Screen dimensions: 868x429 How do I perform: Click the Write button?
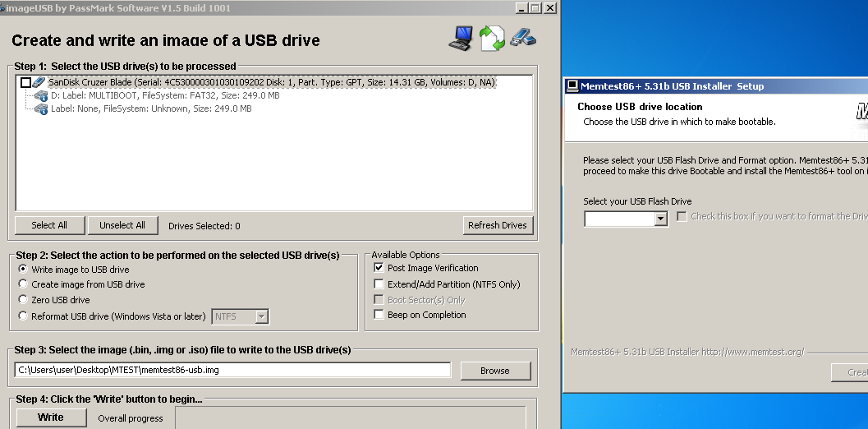pos(51,417)
